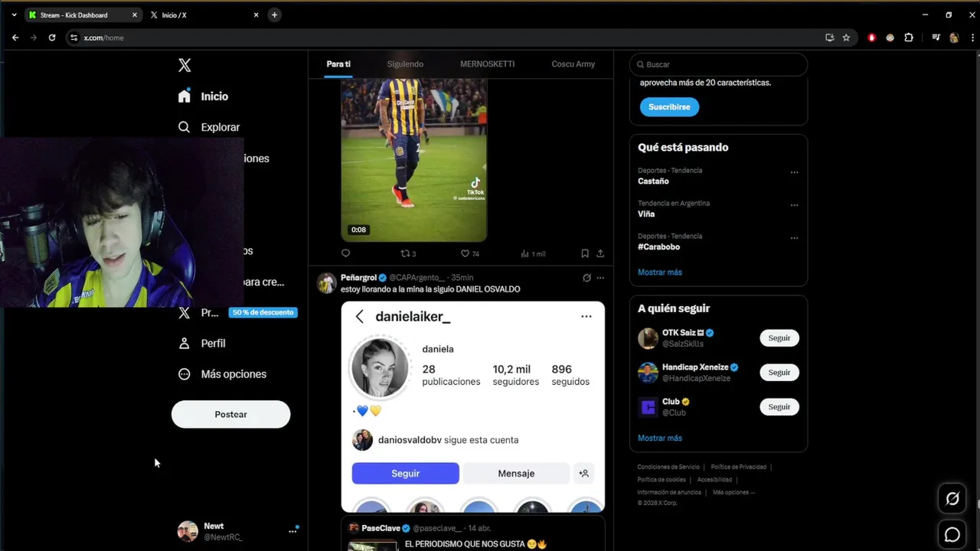
Task: Open options for Castaño trend
Action: coord(794,172)
